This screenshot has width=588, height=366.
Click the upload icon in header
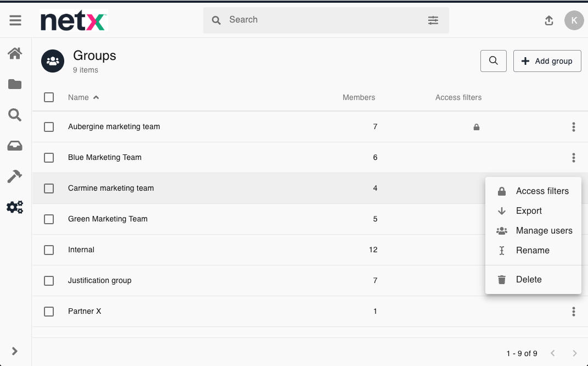pos(548,20)
